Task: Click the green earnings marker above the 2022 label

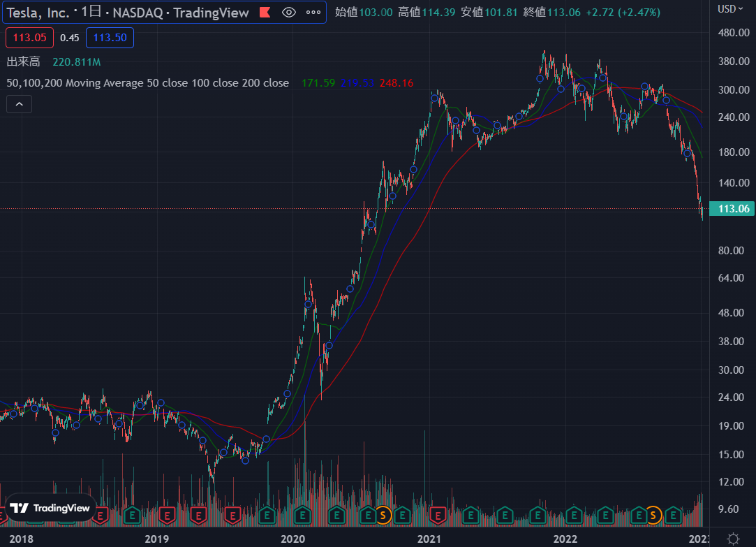Action: (574, 516)
